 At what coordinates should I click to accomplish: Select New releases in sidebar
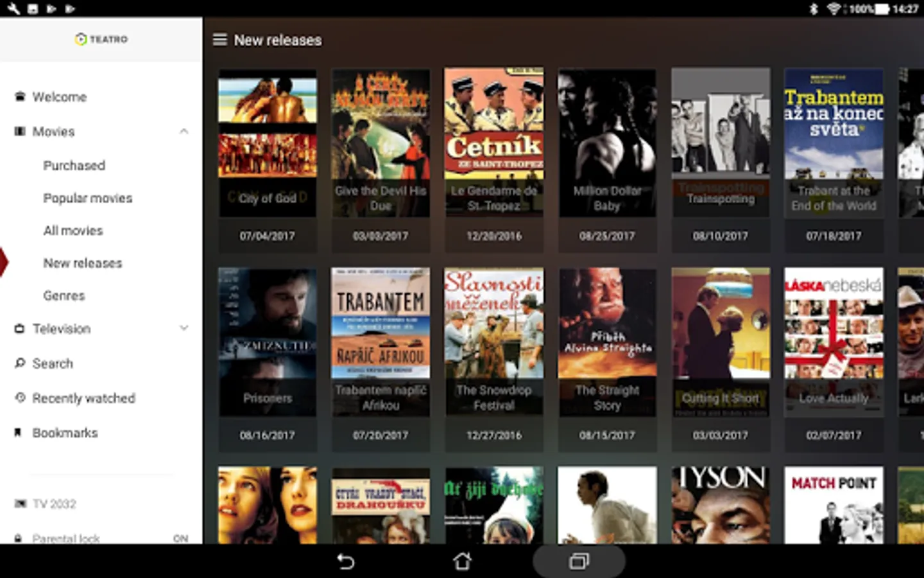[x=83, y=263]
